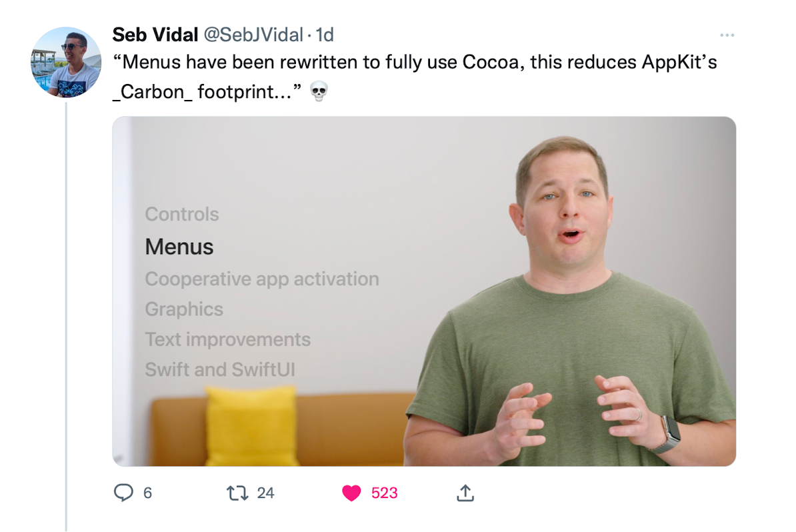796x532 pixels.
Task: Open the three-dot more options menu
Action: 727,35
